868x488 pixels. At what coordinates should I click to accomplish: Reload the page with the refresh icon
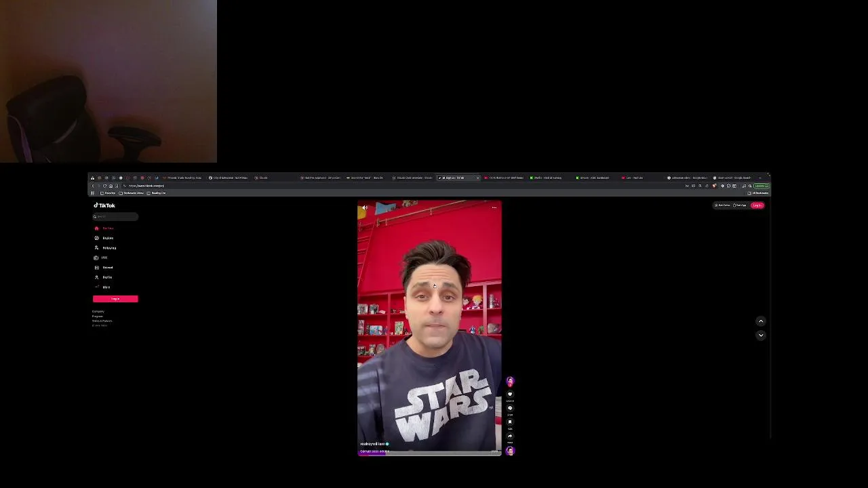pos(104,186)
